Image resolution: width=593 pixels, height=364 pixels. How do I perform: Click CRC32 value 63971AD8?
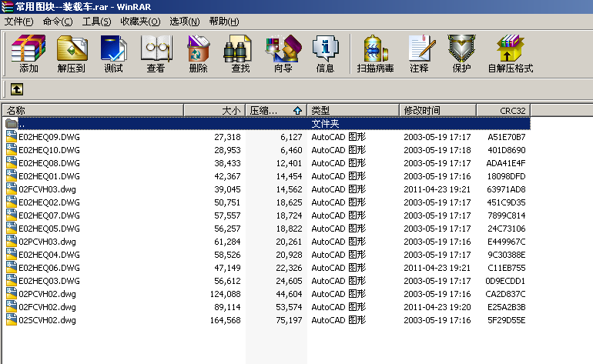tap(506, 189)
